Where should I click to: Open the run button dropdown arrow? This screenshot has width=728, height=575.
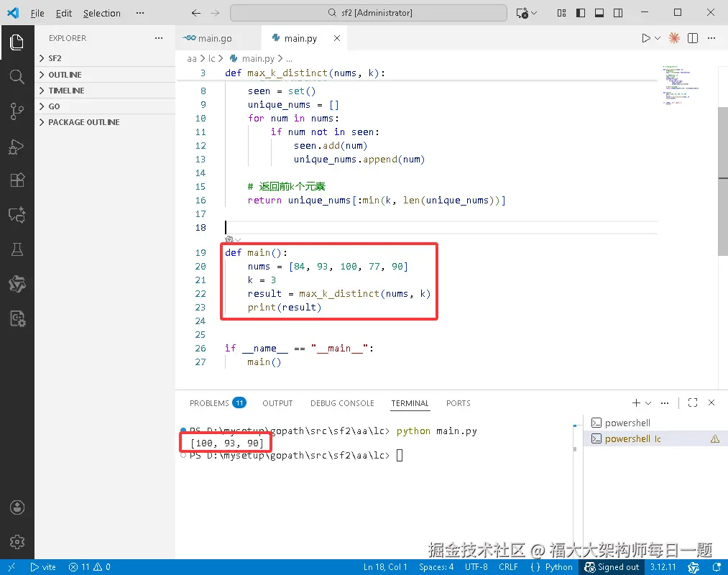click(658, 38)
